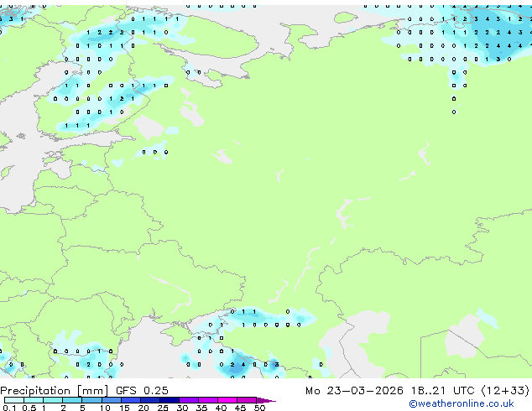Image resolution: width=532 pixels, height=411 pixels.
Task: Pick the 0.5–1 mm light cyan swatch
Action: [34, 400]
